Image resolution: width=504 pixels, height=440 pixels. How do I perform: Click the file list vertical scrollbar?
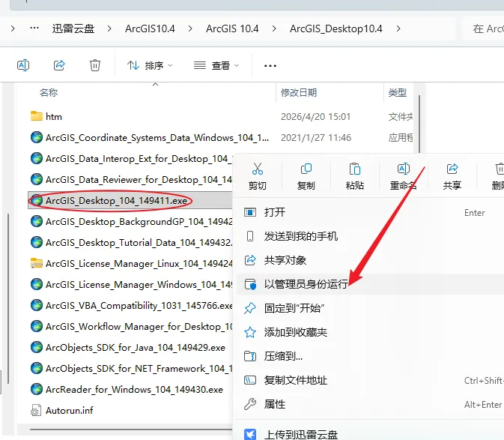tap(419, 124)
